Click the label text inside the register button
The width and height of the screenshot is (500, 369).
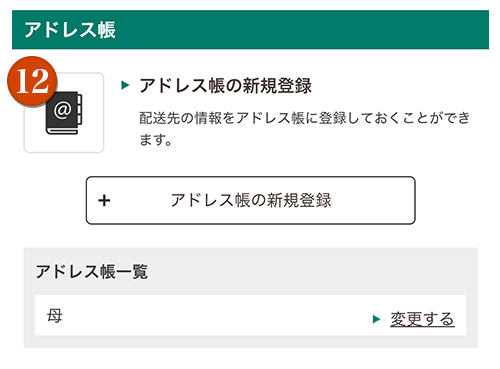[251, 200]
